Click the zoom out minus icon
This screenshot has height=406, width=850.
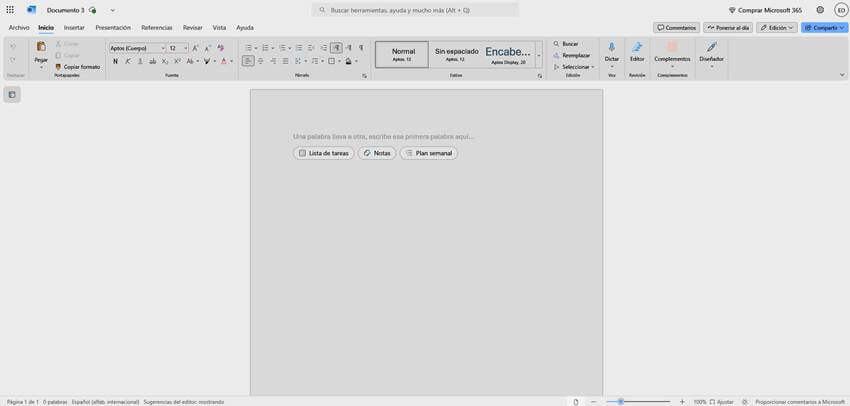594,402
